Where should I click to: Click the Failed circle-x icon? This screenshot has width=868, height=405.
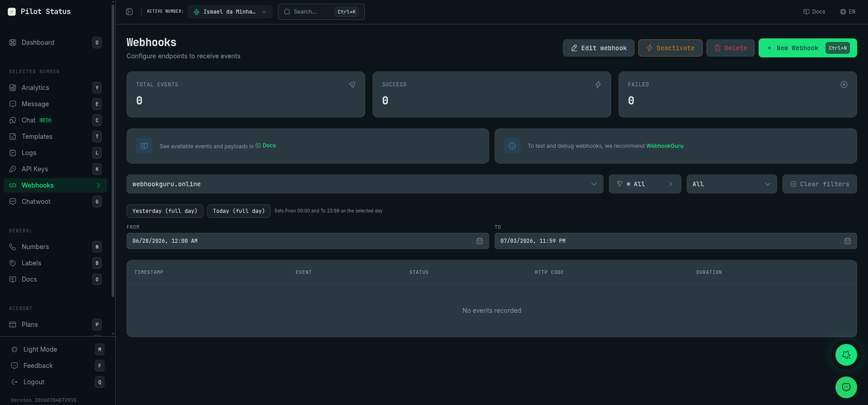(844, 85)
